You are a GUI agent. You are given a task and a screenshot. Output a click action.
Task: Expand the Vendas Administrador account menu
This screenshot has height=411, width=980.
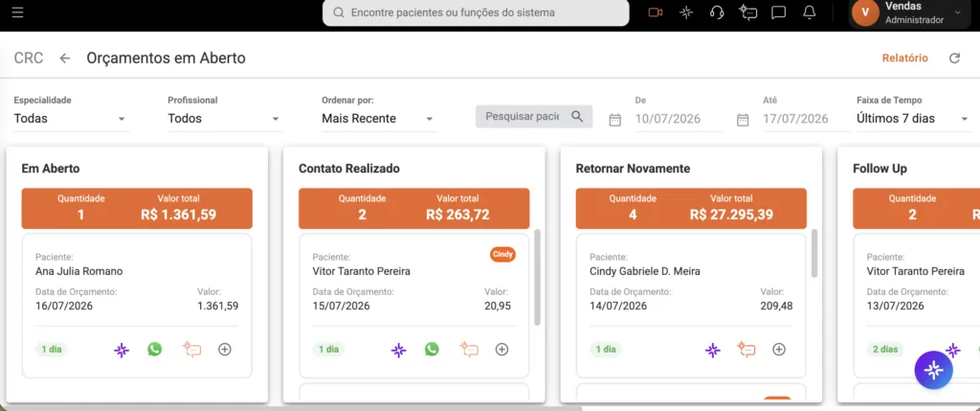pos(957,12)
